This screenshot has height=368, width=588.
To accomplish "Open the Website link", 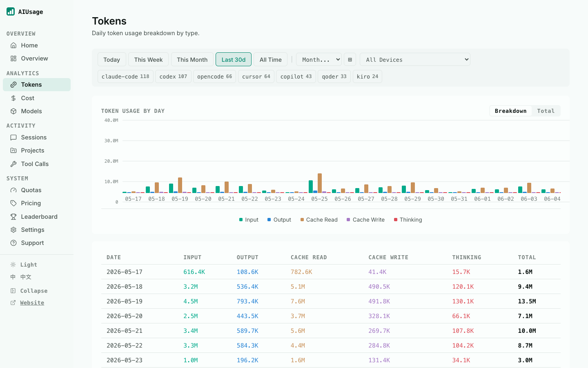I will click(32, 303).
